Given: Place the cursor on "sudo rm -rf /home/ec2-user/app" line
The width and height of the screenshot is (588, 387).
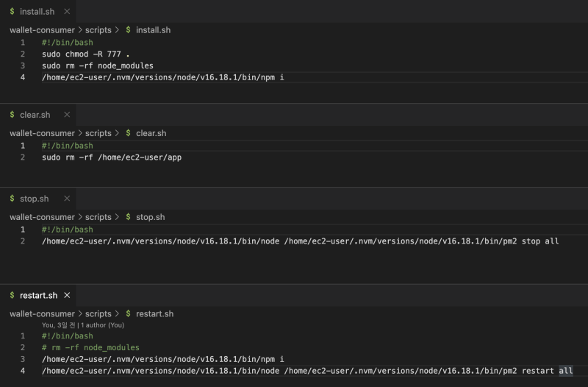Looking at the screenshot, I should (111, 157).
